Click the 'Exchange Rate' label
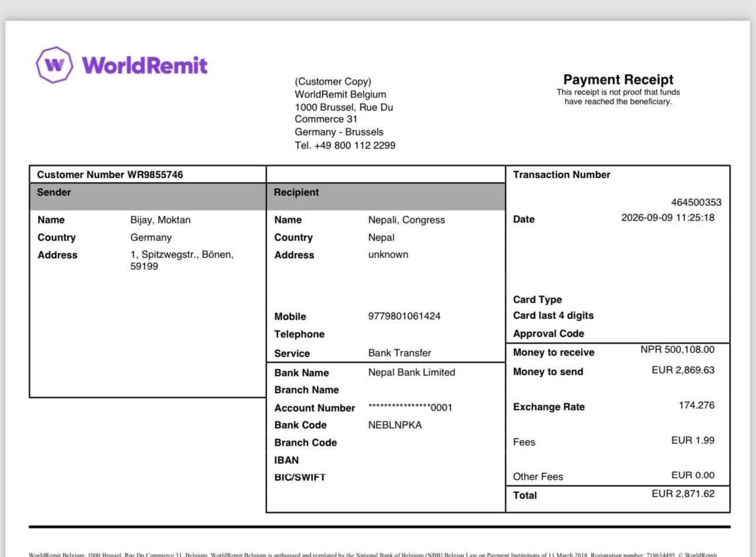This screenshot has height=557, width=756. [549, 407]
